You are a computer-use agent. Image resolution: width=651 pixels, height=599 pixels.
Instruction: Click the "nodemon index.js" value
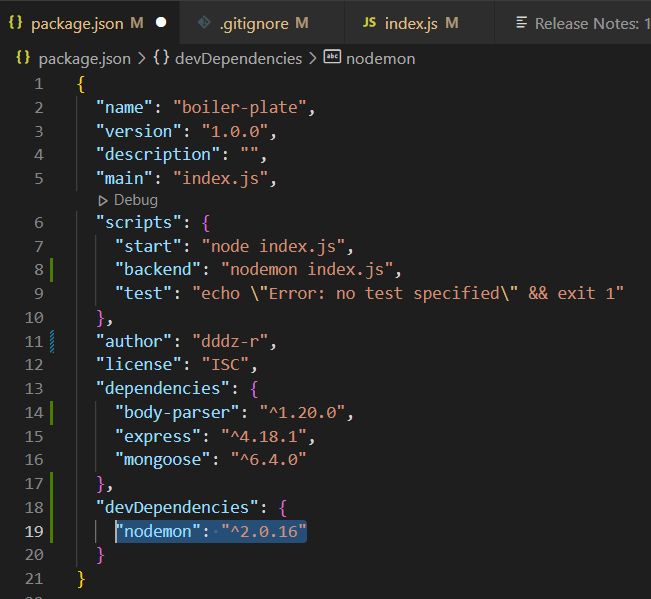tap(307, 270)
